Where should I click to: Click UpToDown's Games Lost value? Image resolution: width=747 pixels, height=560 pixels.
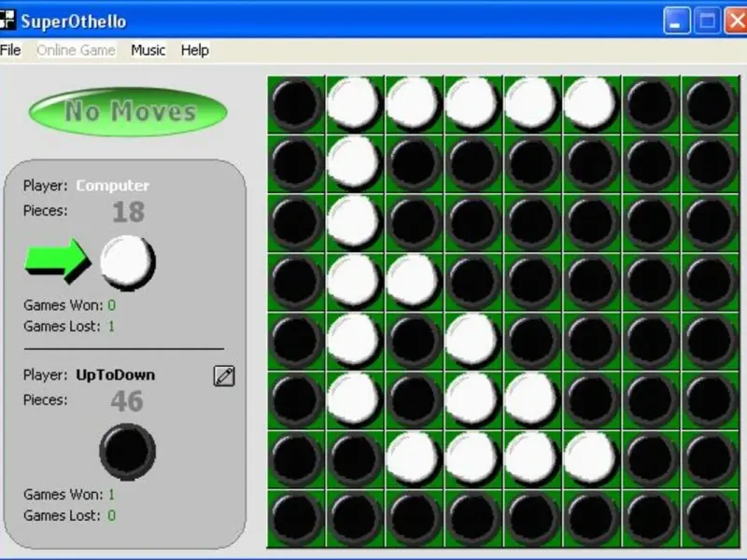click(111, 515)
